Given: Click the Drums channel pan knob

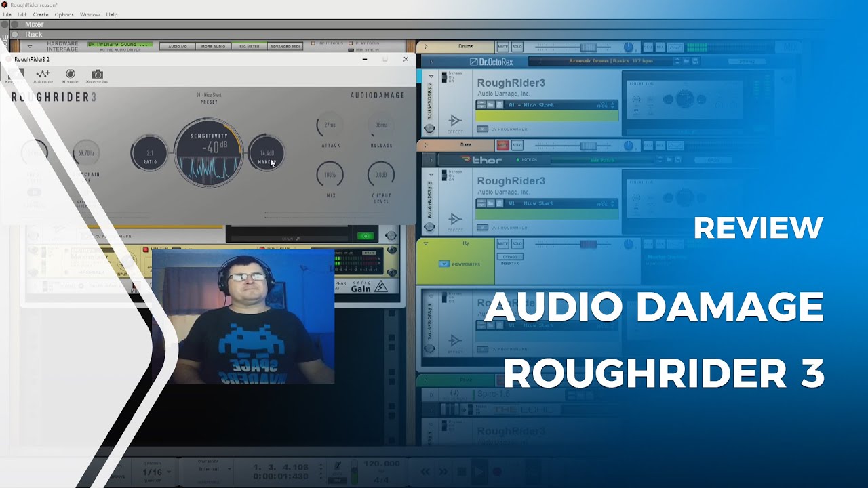Looking at the screenshot, I should point(629,47).
